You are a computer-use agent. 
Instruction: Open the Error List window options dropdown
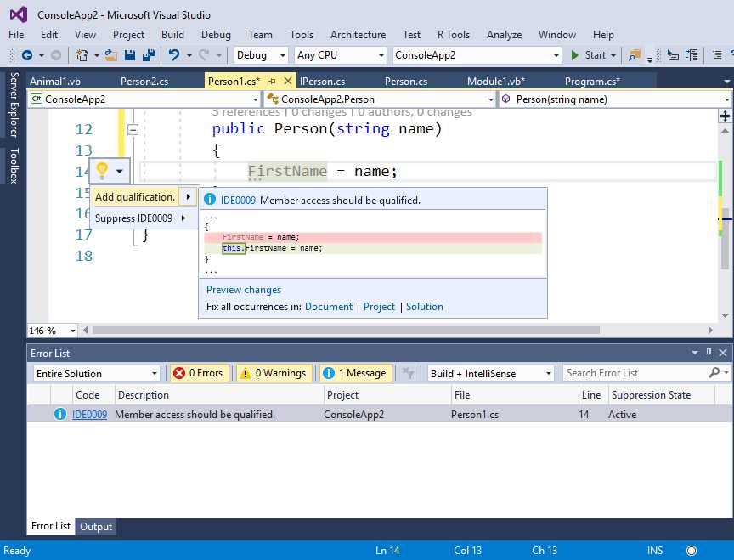pos(695,353)
